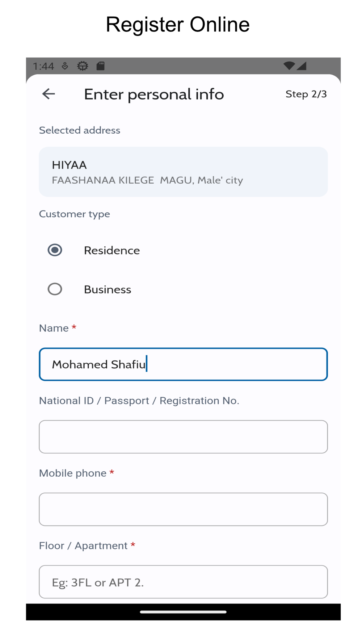Tap the Enter personal info title
Viewport: 362px width, 644px height.
click(154, 94)
